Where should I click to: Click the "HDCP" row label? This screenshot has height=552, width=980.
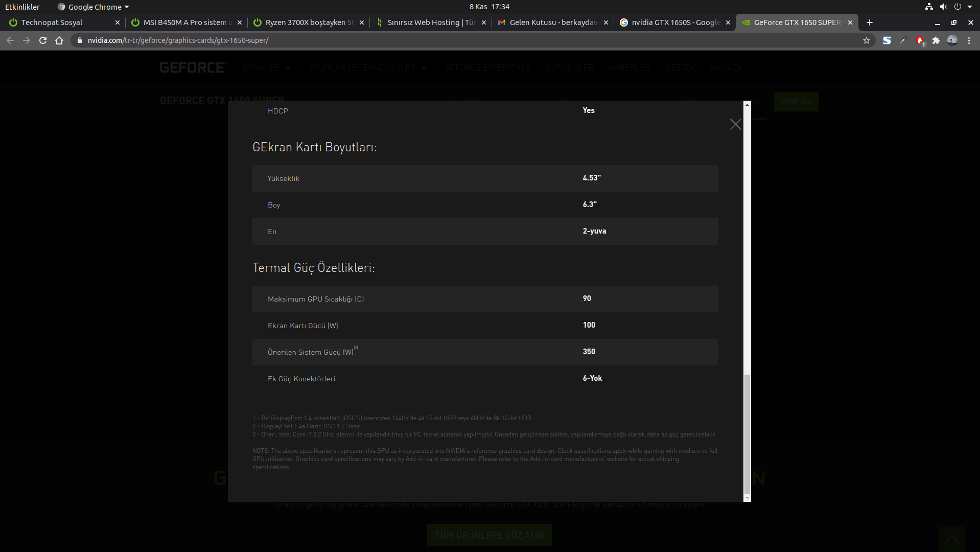(x=278, y=111)
